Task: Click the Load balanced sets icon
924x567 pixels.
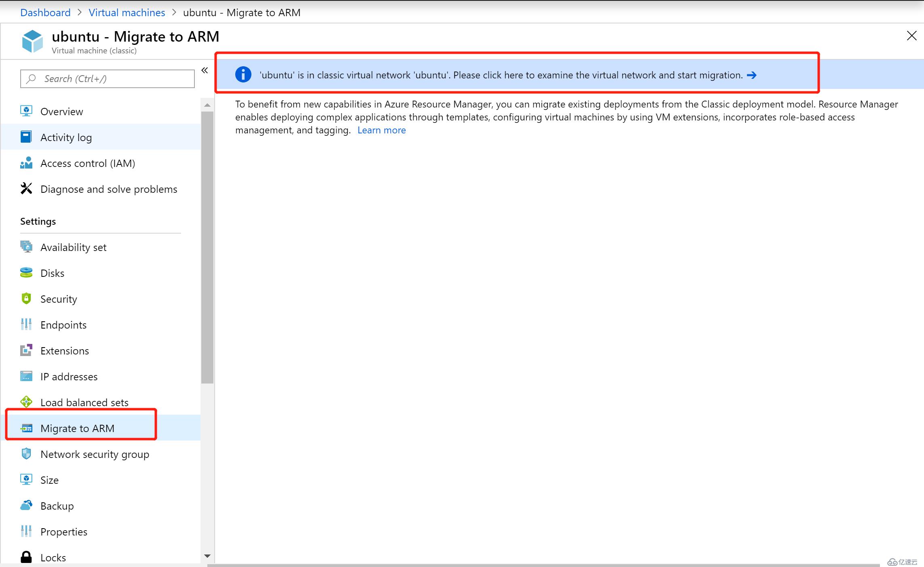Action: pos(26,402)
